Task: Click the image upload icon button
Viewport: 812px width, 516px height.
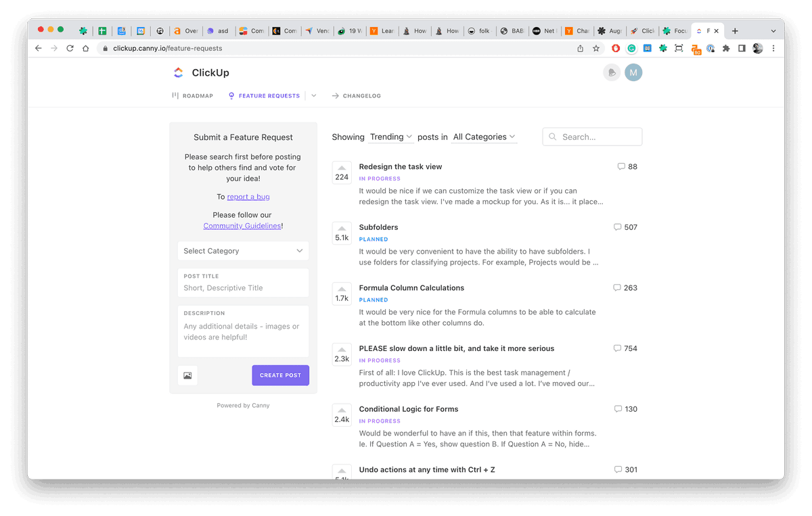Action: coord(187,375)
